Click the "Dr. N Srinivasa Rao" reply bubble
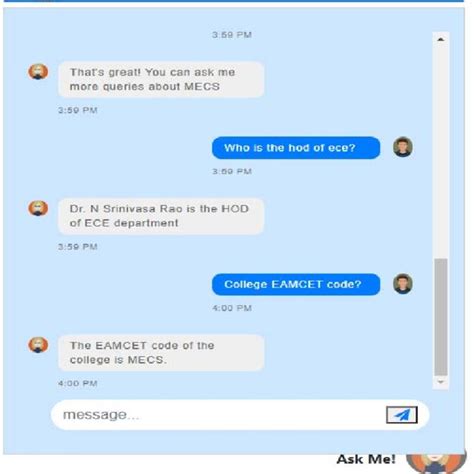The image size is (474, 474). point(161,216)
